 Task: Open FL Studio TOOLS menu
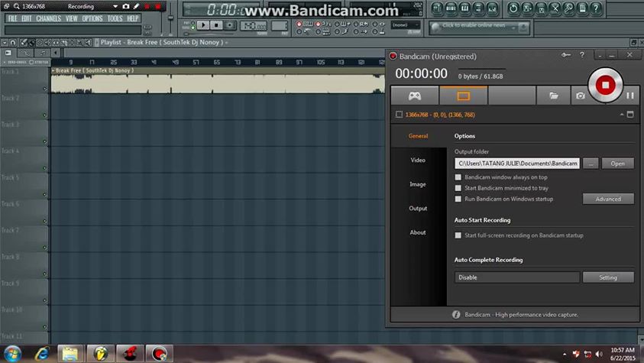[x=115, y=18]
